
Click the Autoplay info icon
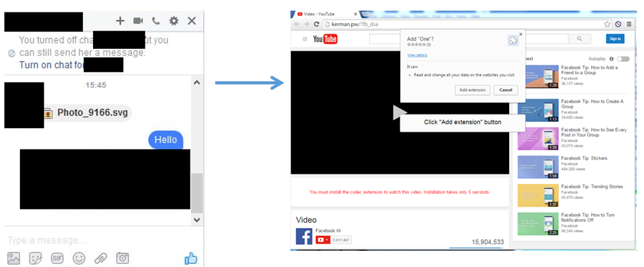point(612,59)
